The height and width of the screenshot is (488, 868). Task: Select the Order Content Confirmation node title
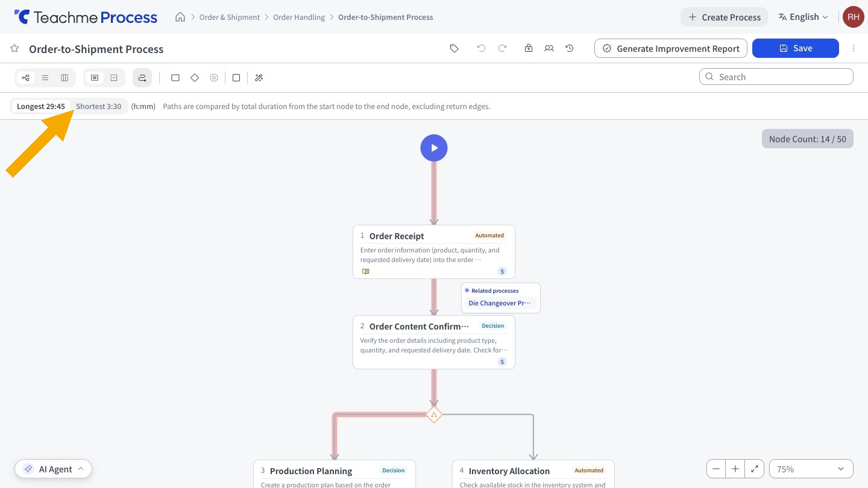[419, 326]
